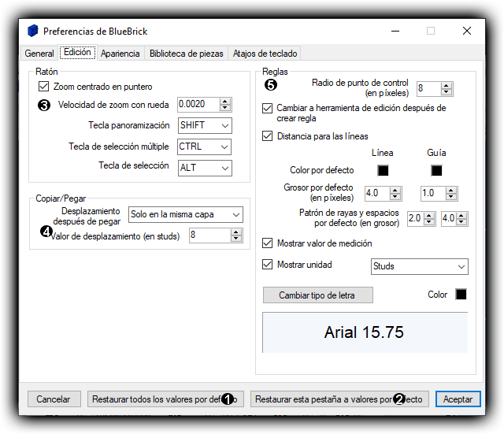Increase Valor de desplazamiento with up arrow
This screenshot has height=434, width=504.
pos(236,232)
